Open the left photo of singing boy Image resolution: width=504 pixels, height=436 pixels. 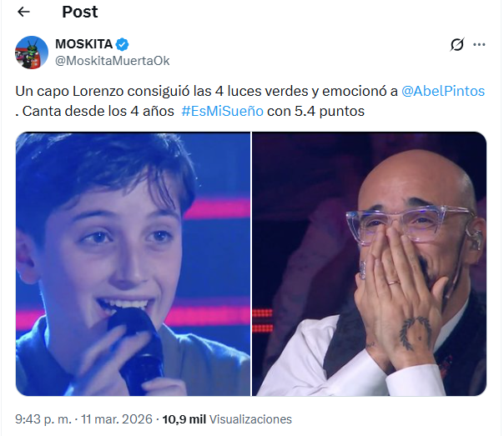coord(133,263)
